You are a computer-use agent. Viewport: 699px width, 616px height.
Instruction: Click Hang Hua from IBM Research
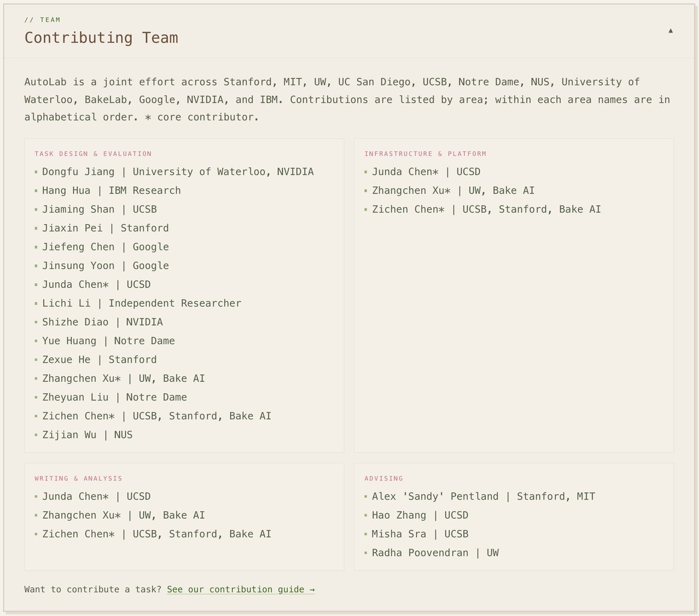click(x=111, y=190)
